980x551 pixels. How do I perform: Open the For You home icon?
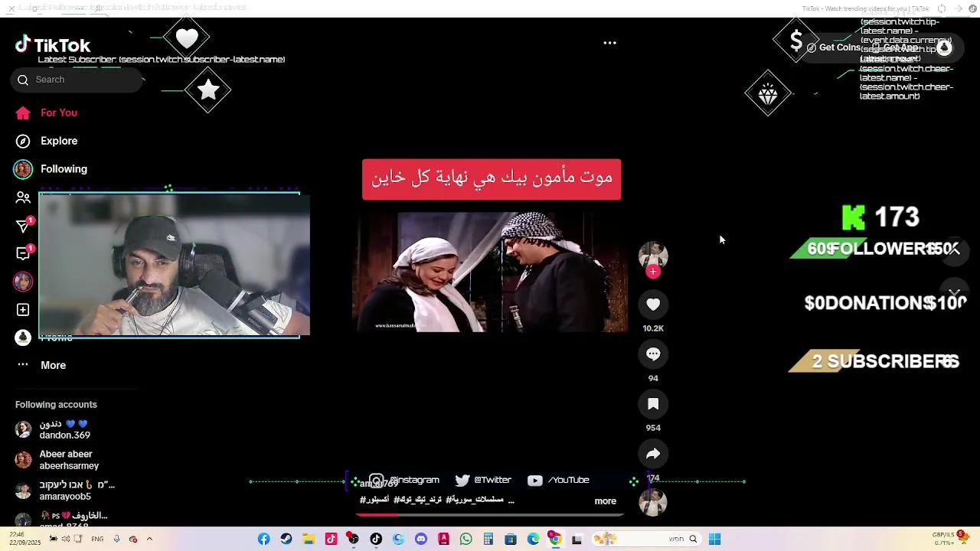(x=23, y=113)
